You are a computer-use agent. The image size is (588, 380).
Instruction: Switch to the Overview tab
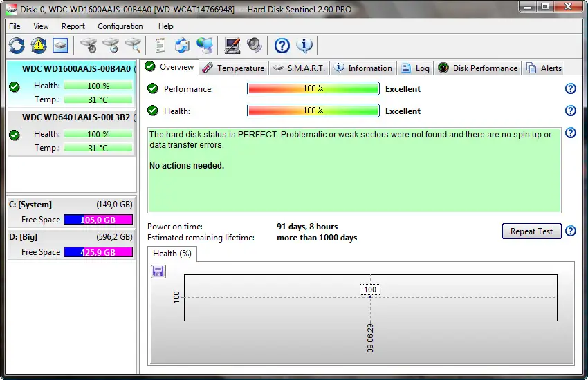tap(170, 66)
